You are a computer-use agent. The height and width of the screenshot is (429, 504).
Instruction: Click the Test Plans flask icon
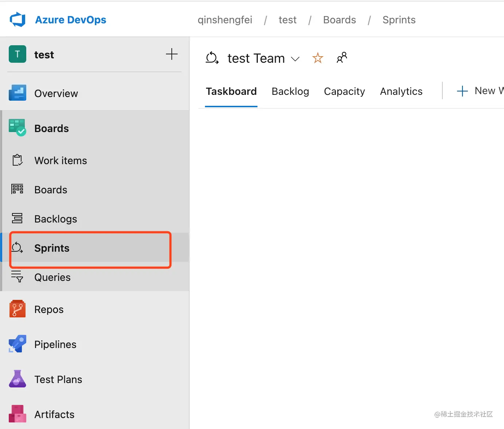(x=18, y=379)
